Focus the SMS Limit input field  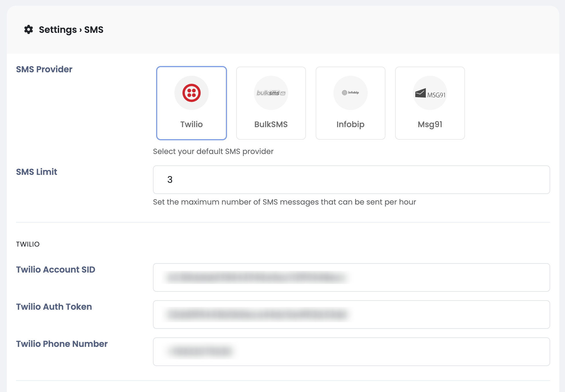tap(351, 180)
